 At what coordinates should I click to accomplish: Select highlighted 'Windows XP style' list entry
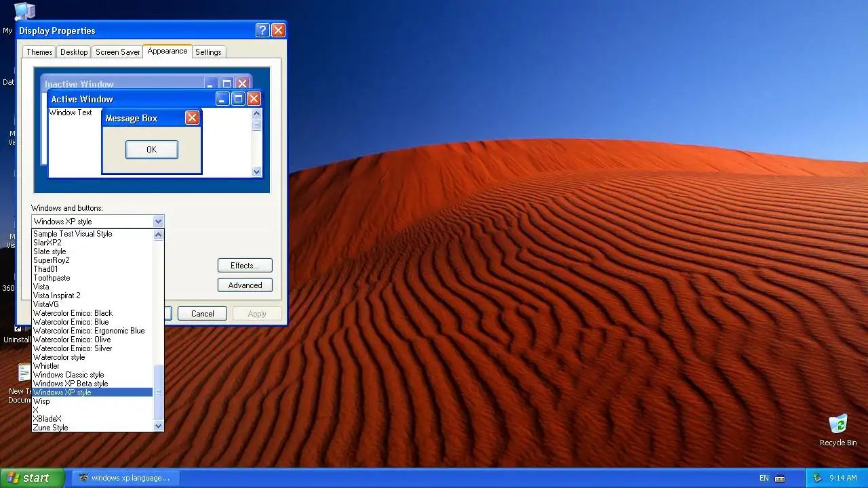tap(92, 392)
